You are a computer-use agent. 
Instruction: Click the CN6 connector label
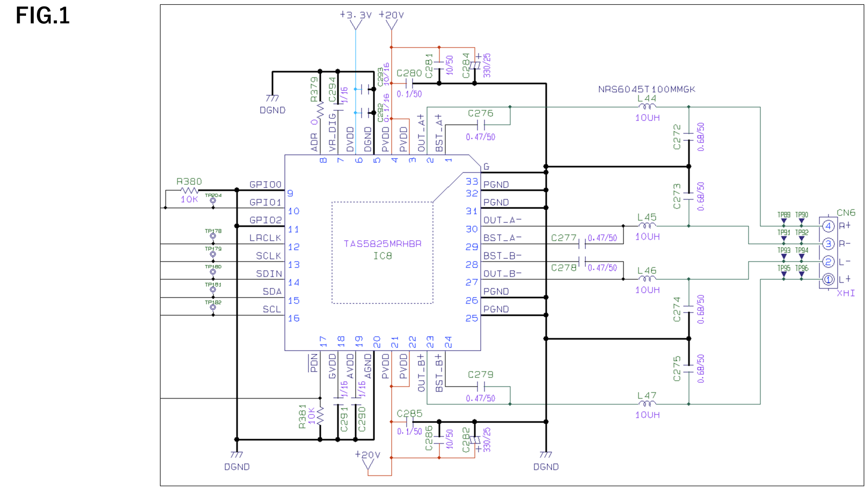click(x=846, y=213)
